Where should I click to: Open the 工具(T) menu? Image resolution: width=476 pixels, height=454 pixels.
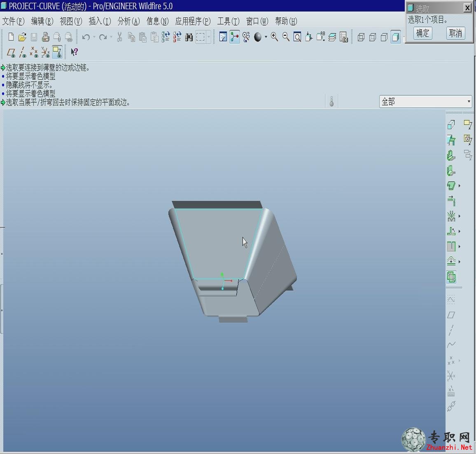pos(228,21)
